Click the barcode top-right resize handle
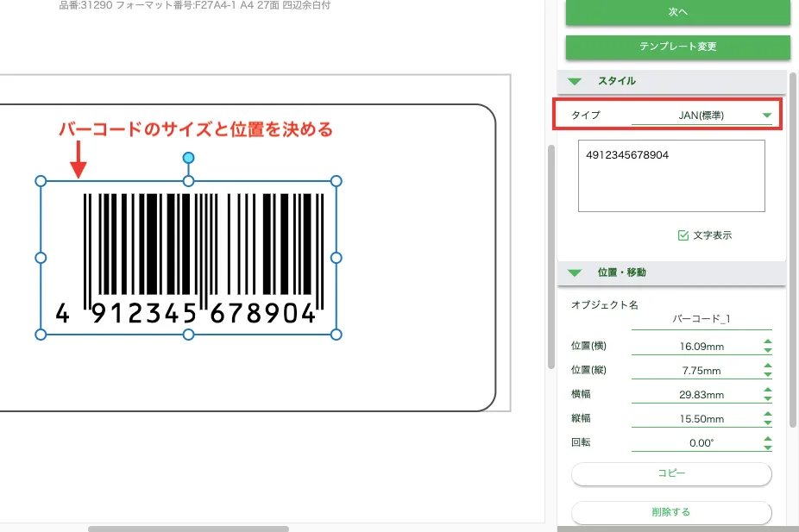The height and width of the screenshot is (532, 799). click(x=337, y=181)
